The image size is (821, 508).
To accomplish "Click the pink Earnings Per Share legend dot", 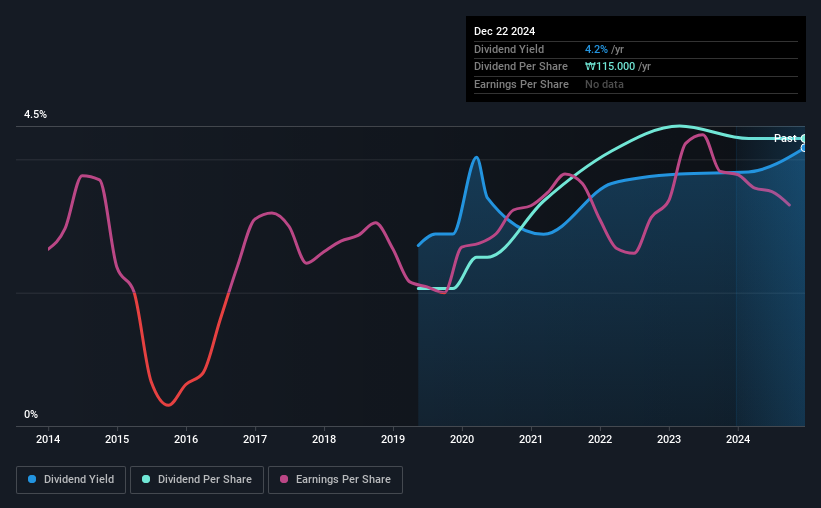I will coord(284,479).
